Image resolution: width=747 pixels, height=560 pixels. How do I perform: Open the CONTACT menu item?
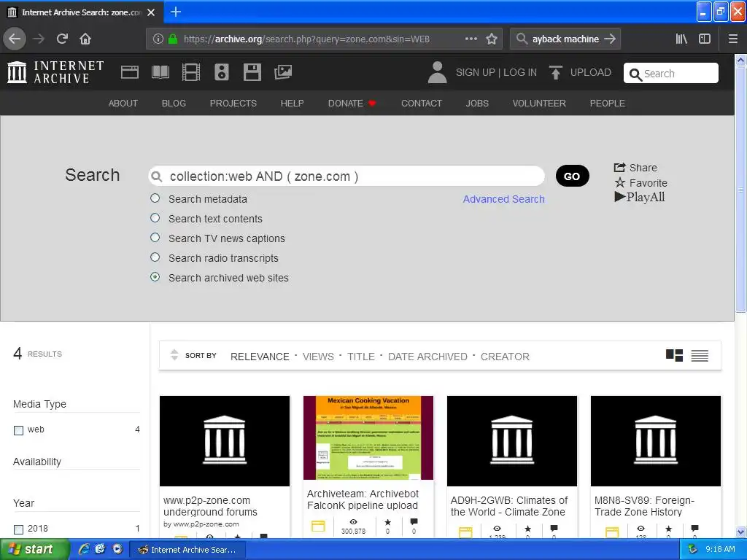(422, 104)
